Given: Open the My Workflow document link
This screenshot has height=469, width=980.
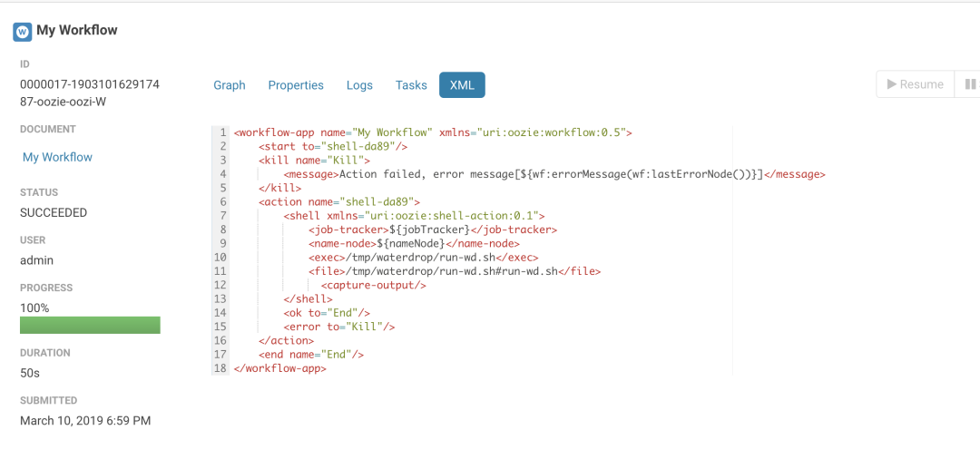Looking at the screenshot, I should pos(57,157).
